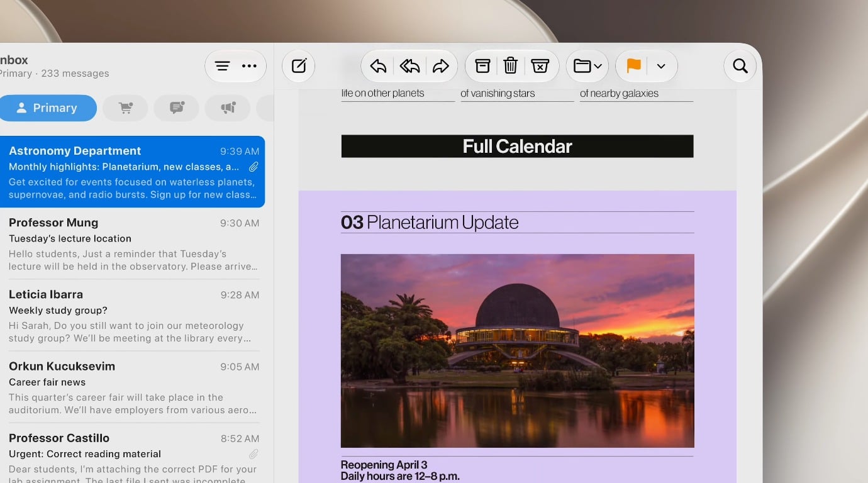Open the more options ellipsis menu

249,66
